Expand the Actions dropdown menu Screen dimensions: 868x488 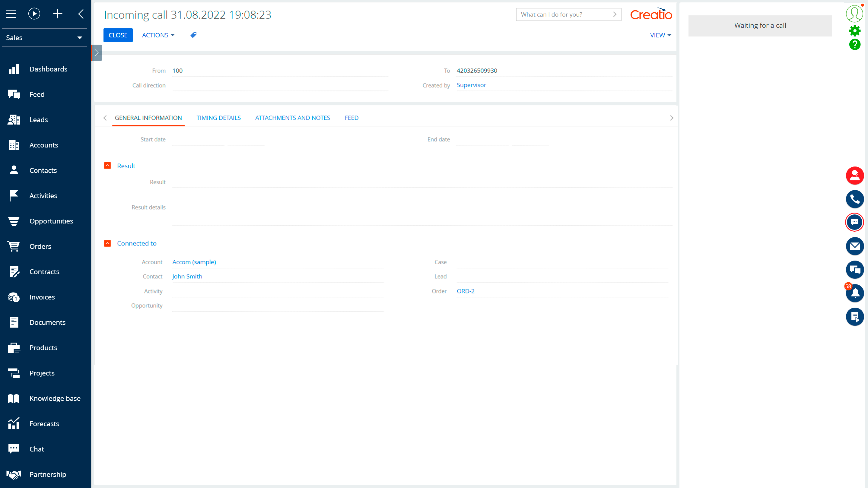pos(158,35)
